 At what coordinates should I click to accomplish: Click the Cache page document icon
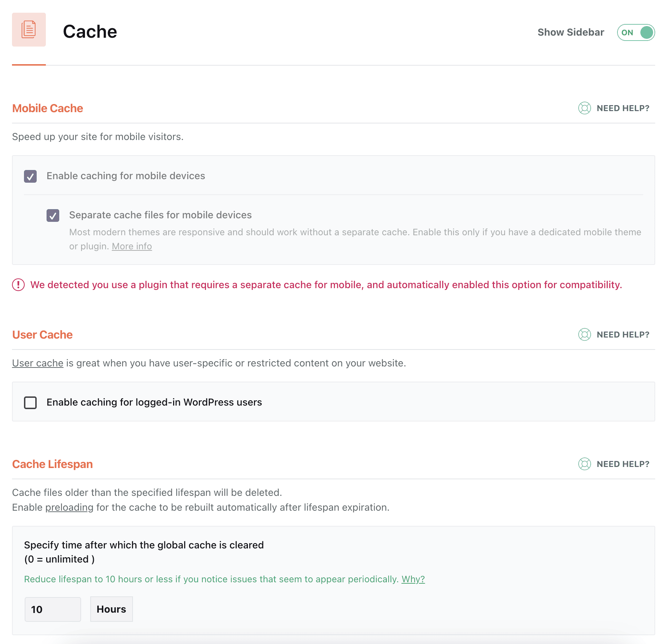29,30
